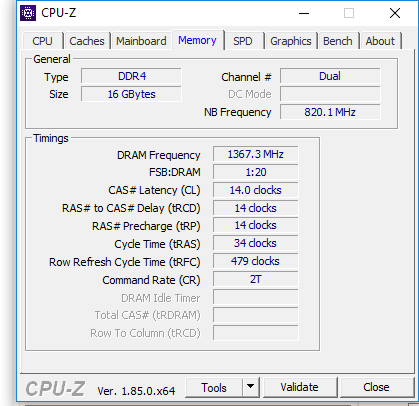
Task: Click the Tools button
Action: 214,387
